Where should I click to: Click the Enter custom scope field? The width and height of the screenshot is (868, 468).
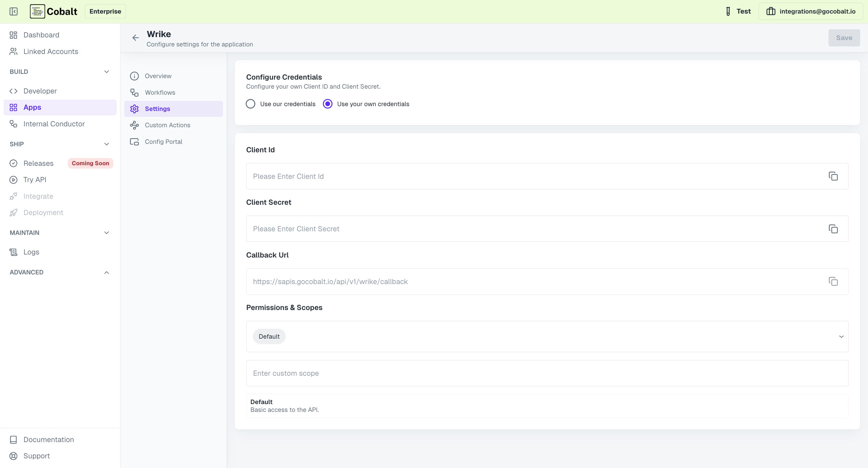(404, 373)
